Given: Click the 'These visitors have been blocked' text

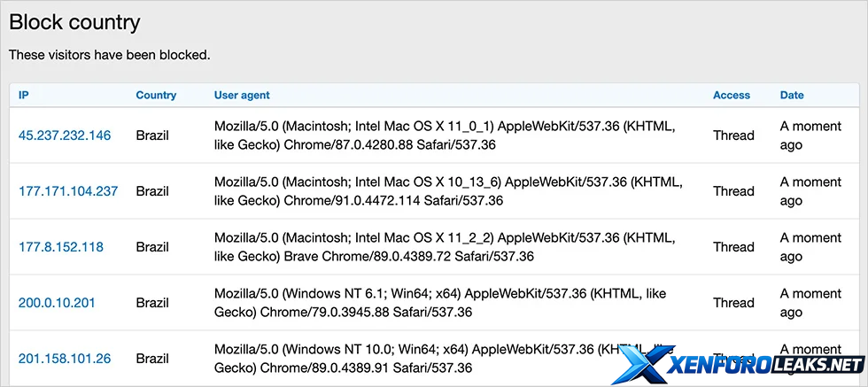Looking at the screenshot, I should pyautogui.click(x=110, y=55).
